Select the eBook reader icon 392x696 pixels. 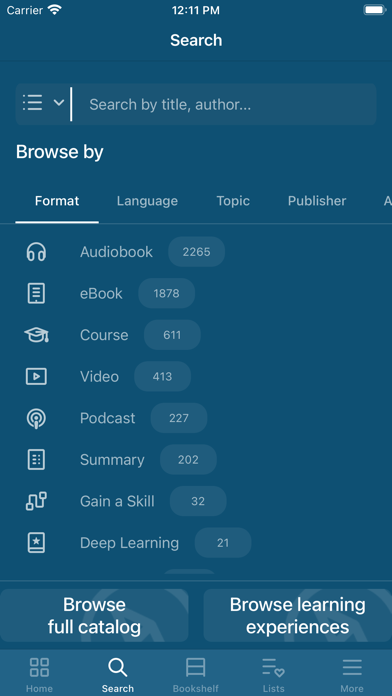[x=36, y=293]
